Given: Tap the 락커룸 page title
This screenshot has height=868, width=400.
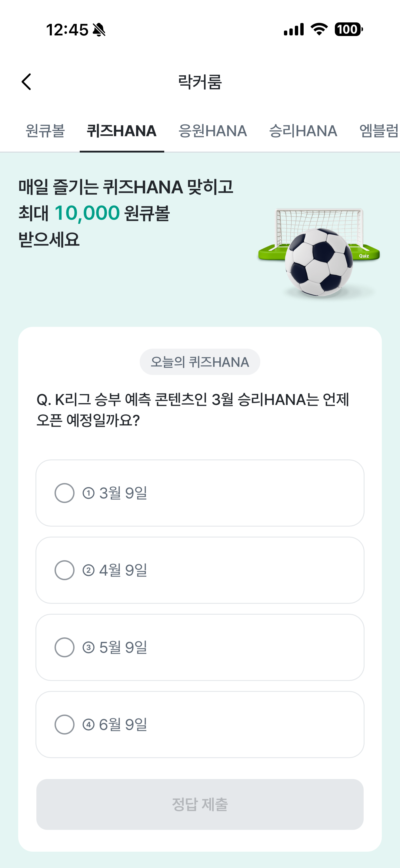Looking at the screenshot, I should click(x=200, y=82).
